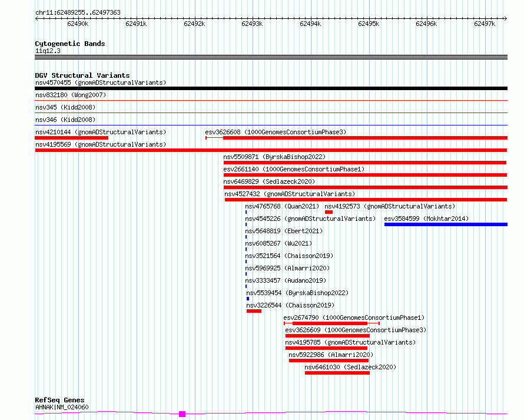Open variant nsv6085267 (Wu2021)
Screen dimensions: 524x420
278,243
